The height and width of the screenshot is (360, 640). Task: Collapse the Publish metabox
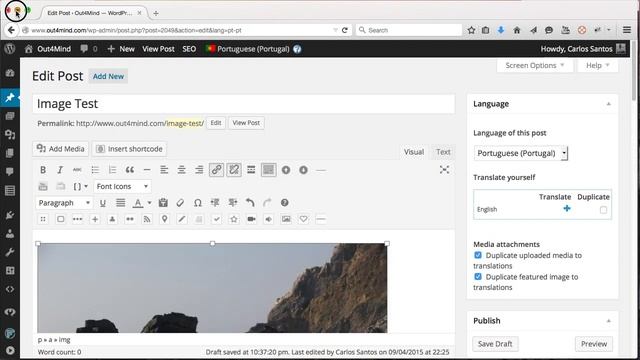pos(609,321)
